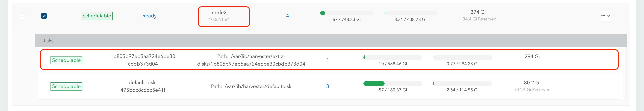Click the bulleted list icon on node2 row
644x111 pixels.
[x=603, y=15]
